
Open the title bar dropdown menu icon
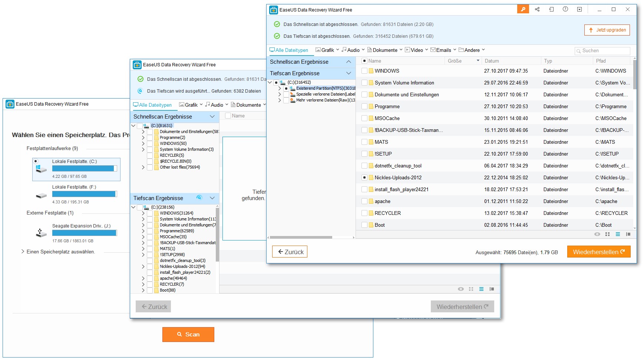tap(579, 9)
